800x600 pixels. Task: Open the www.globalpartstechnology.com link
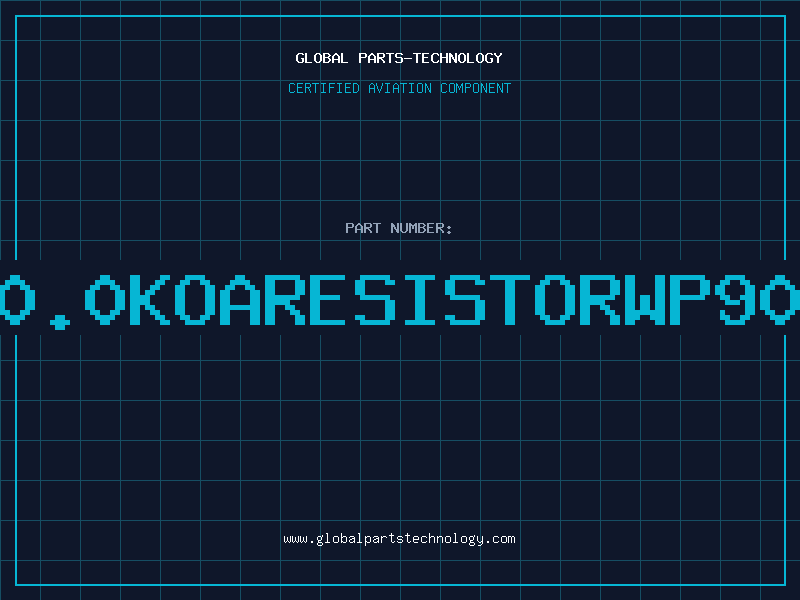(399, 539)
